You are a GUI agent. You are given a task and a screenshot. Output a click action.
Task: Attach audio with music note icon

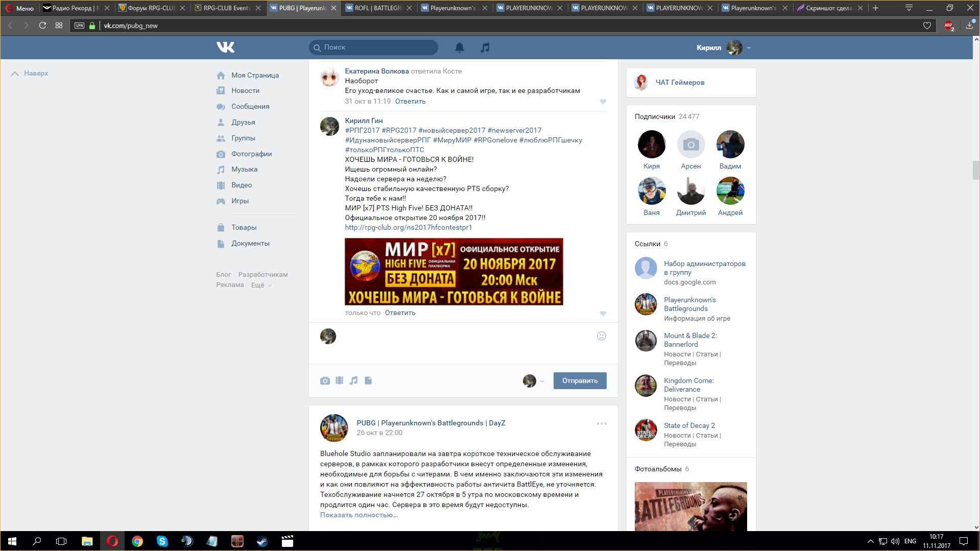click(353, 380)
